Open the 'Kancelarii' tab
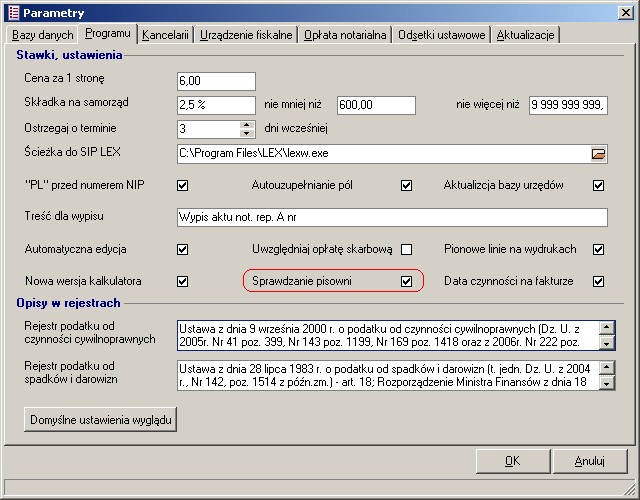The width and height of the screenshot is (640, 500). 165,35
